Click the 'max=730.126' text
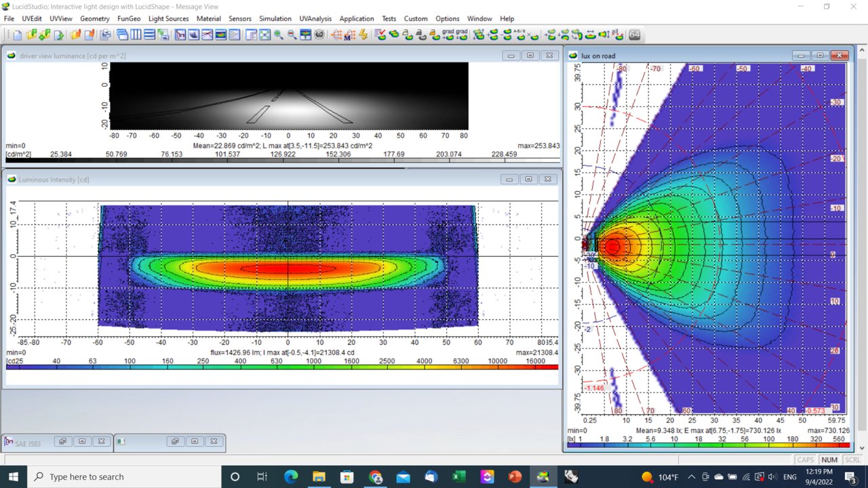Image resolution: width=868 pixels, height=488 pixels. coord(828,430)
